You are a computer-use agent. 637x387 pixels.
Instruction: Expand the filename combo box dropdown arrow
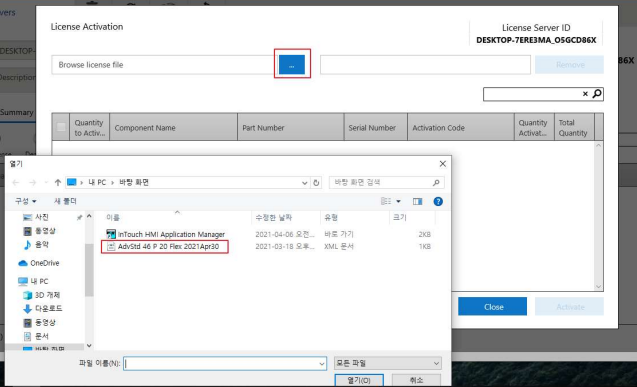[322, 364]
